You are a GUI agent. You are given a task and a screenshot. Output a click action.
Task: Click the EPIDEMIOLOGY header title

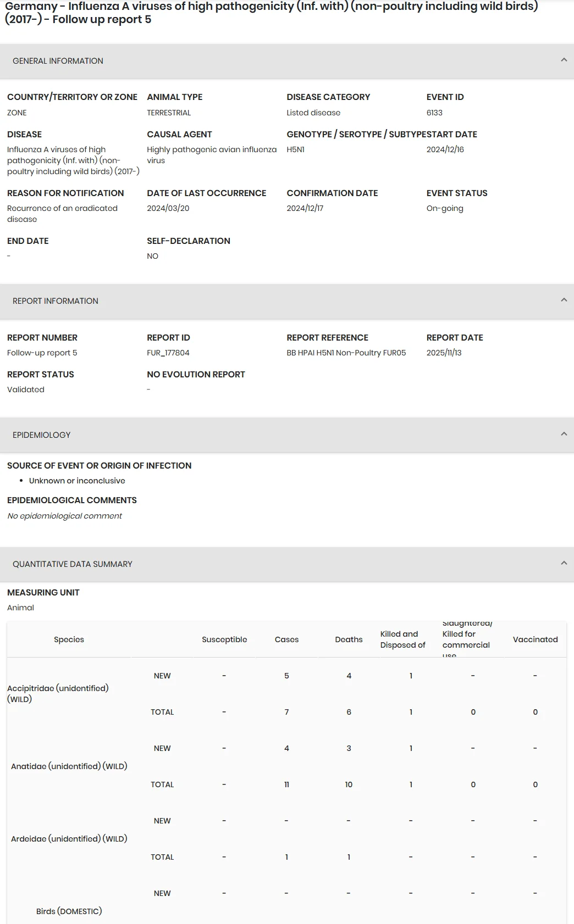pos(42,435)
